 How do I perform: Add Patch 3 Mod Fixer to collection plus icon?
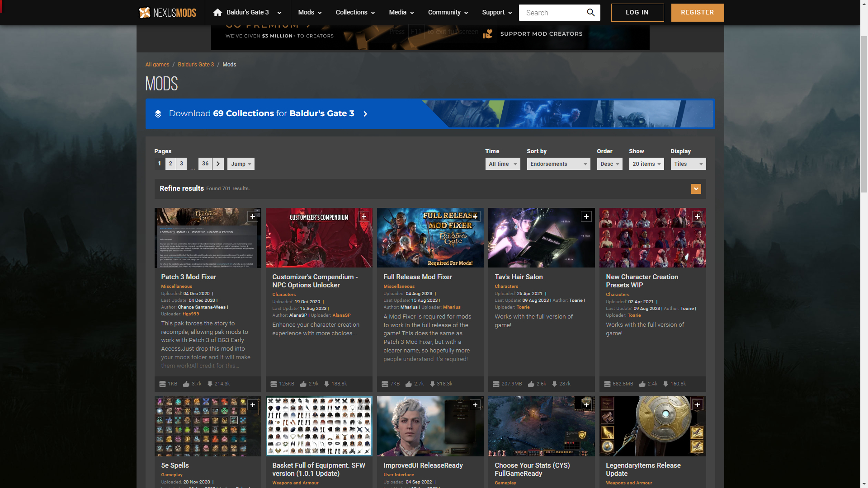253,217
